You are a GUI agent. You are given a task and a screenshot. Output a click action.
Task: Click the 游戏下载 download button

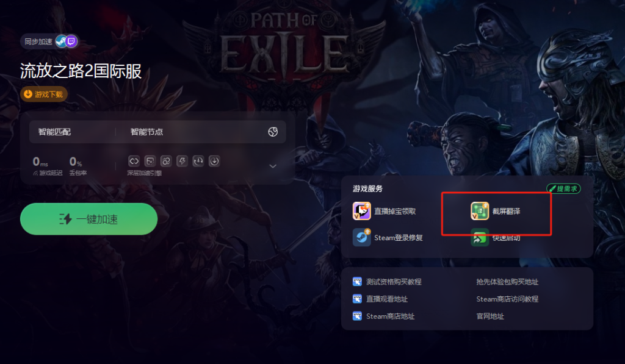[x=44, y=95]
